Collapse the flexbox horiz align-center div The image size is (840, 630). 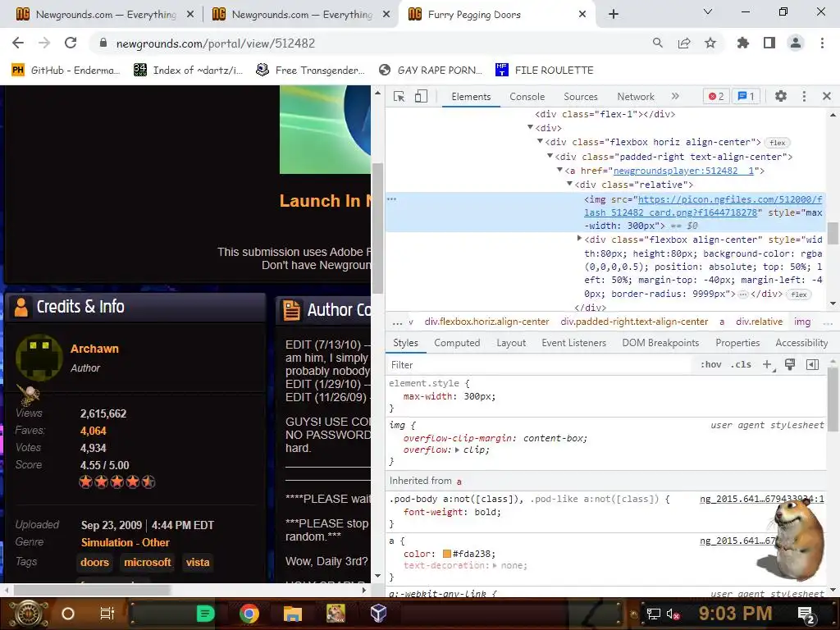[540, 141]
